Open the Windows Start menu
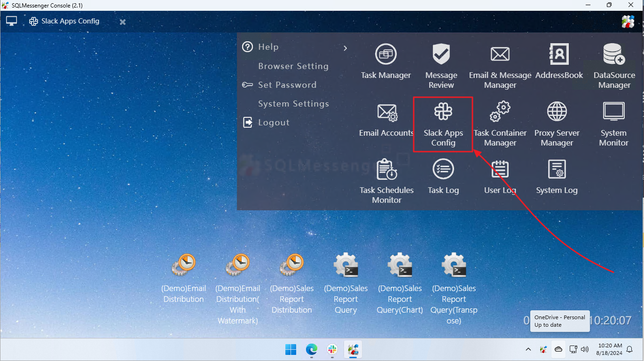The width and height of the screenshot is (644, 361). pos(291,350)
